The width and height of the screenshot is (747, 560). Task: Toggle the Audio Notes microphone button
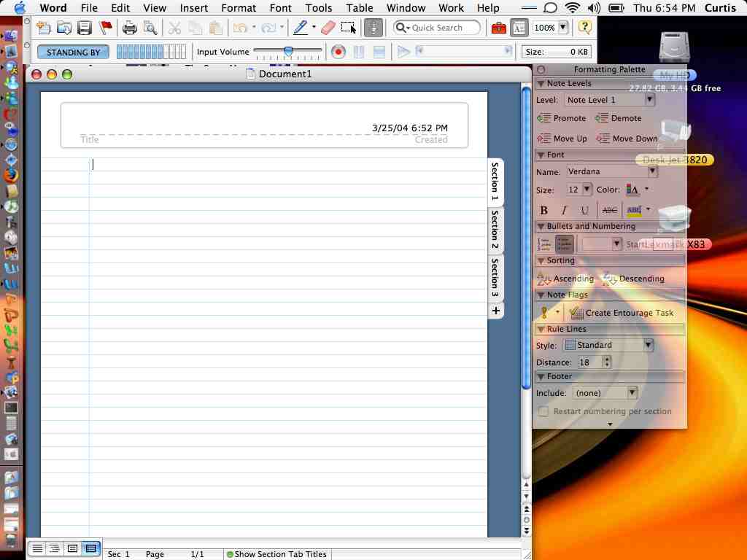(x=373, y=28)
